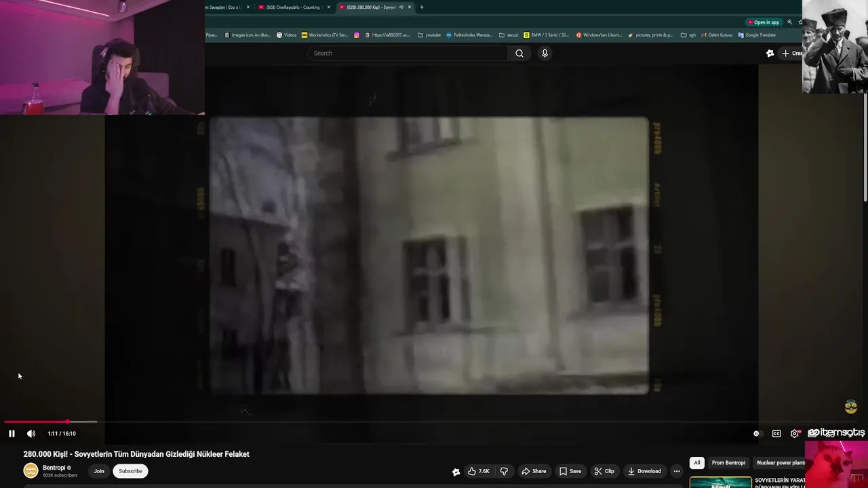The height and width of the screenshot is (488, 868).
Task: Open the sgh bookmarks folder
Action: click(689, 35)
